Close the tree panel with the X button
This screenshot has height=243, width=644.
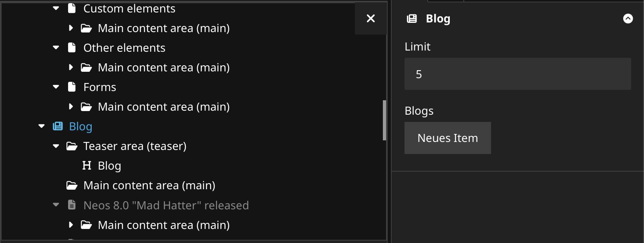pos(370,18)
